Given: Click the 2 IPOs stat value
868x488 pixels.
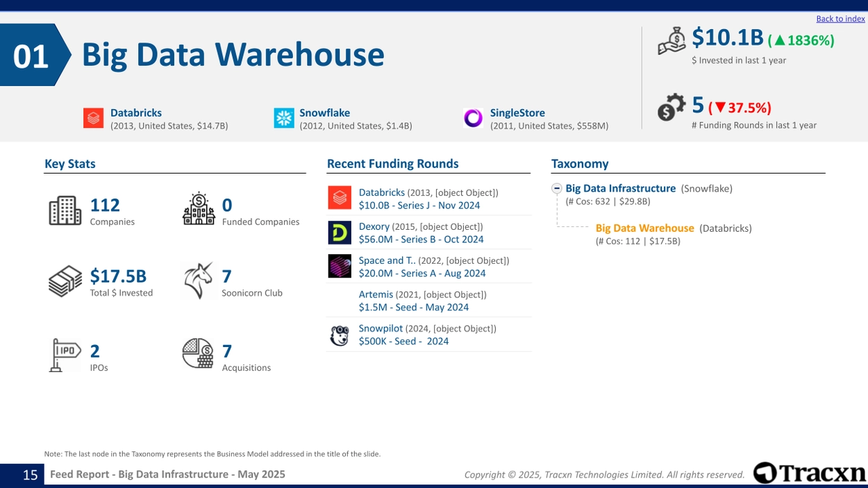Looking at the screenshot, I should [x=95, y=351].
